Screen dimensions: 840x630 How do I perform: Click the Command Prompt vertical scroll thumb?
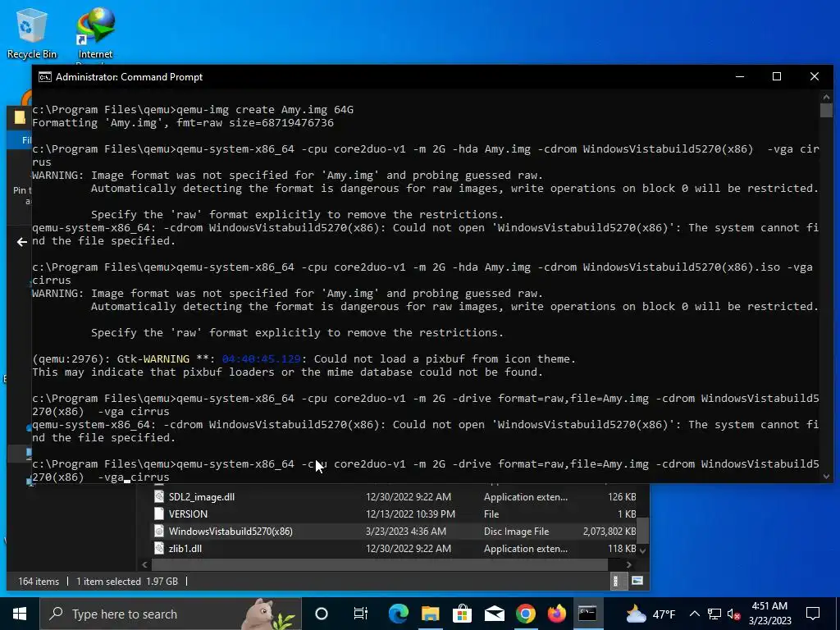[826, 111]
